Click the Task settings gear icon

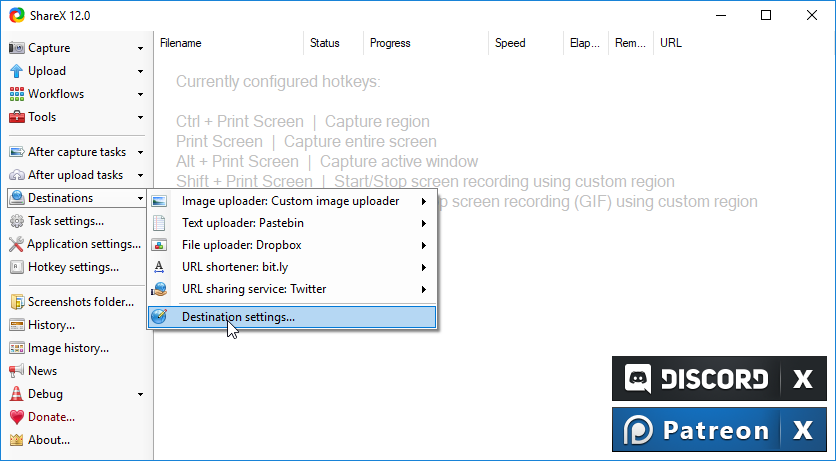17,221
